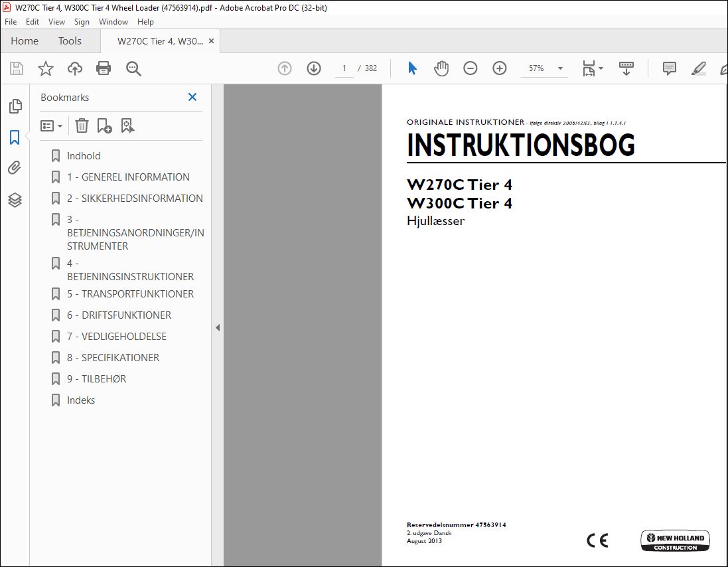Click the page number input field
The width and height of the screenshot is (728, 567).
coord(344,68)
